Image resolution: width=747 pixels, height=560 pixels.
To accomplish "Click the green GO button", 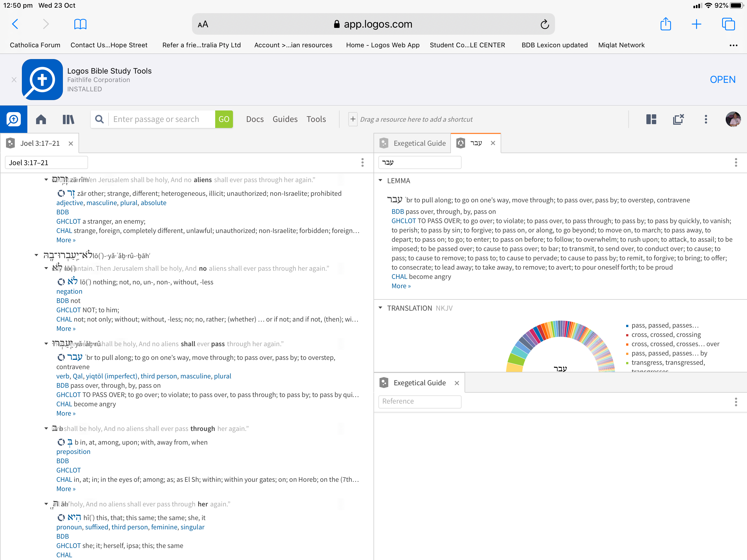I will pyautogui.click(x=224, y=119).
